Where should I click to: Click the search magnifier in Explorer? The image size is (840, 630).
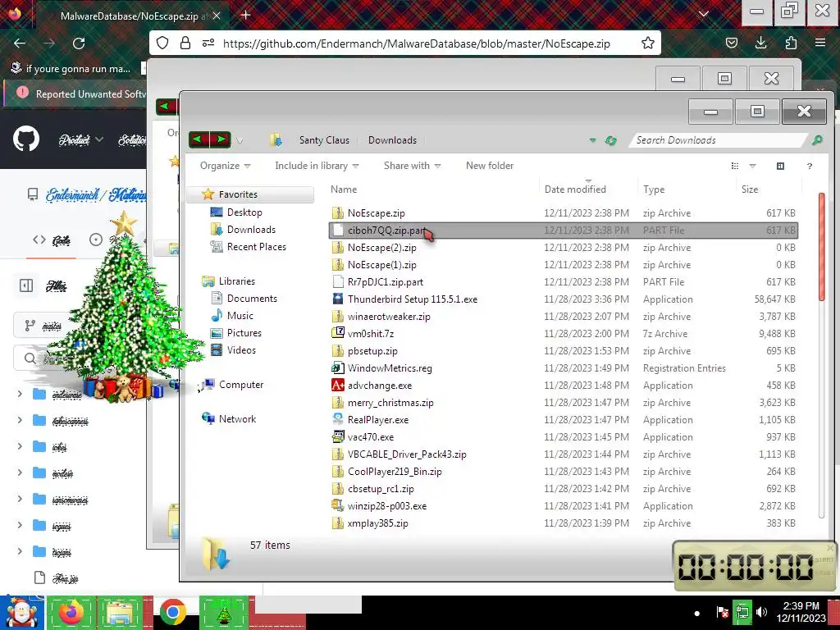point(817,140)
